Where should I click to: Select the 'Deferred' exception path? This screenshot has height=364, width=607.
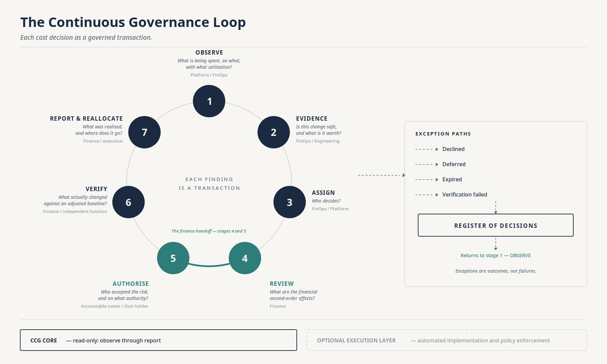[454, 164]
